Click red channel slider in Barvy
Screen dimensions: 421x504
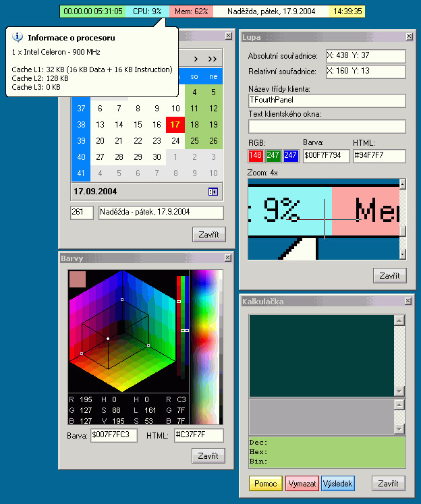pos(179,327)
